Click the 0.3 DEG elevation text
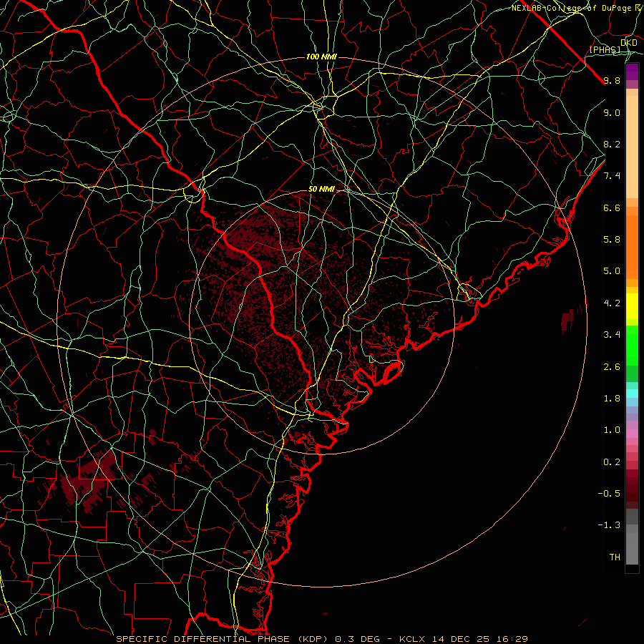Screen dimensions: 644x644 [358, 639]
